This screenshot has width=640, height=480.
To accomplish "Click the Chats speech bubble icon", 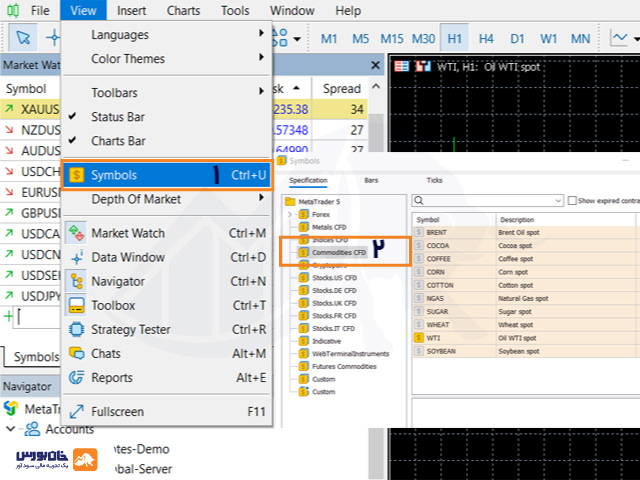I will [x=76, y=353].
